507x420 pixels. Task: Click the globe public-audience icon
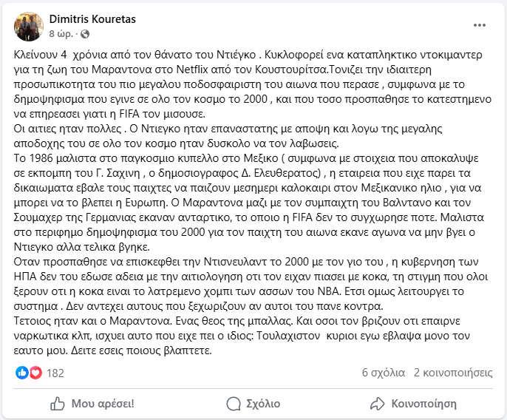pyautogui.click(x=86, y=34)
